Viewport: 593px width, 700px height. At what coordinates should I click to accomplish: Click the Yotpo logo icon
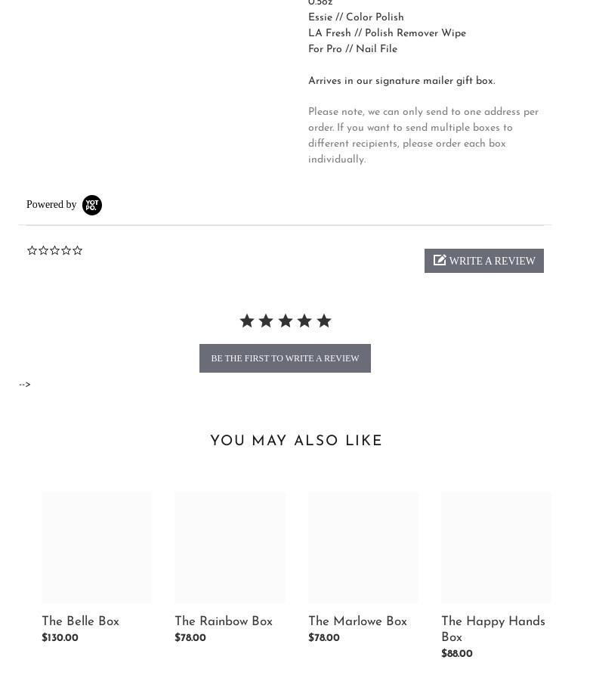91,205
